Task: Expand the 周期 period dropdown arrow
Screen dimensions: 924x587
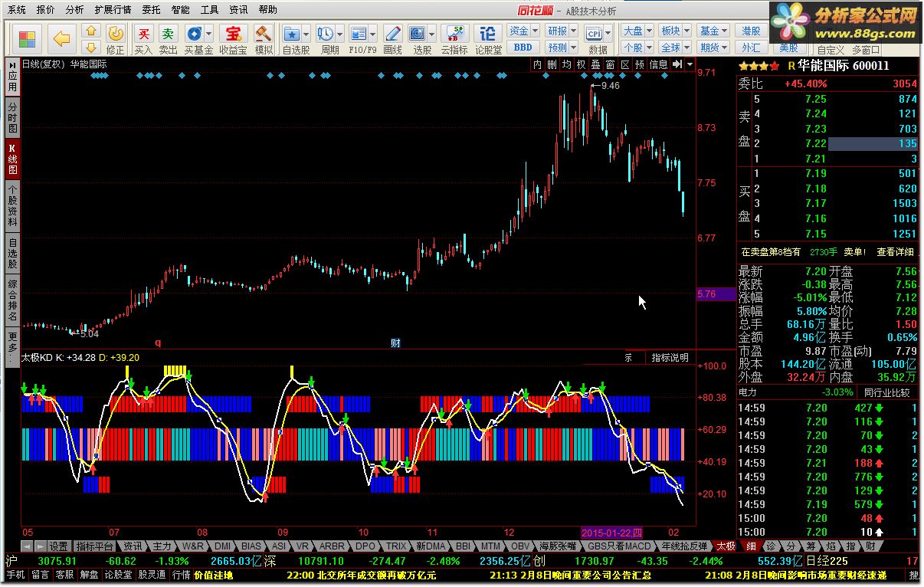Action: tap(339, 33)
